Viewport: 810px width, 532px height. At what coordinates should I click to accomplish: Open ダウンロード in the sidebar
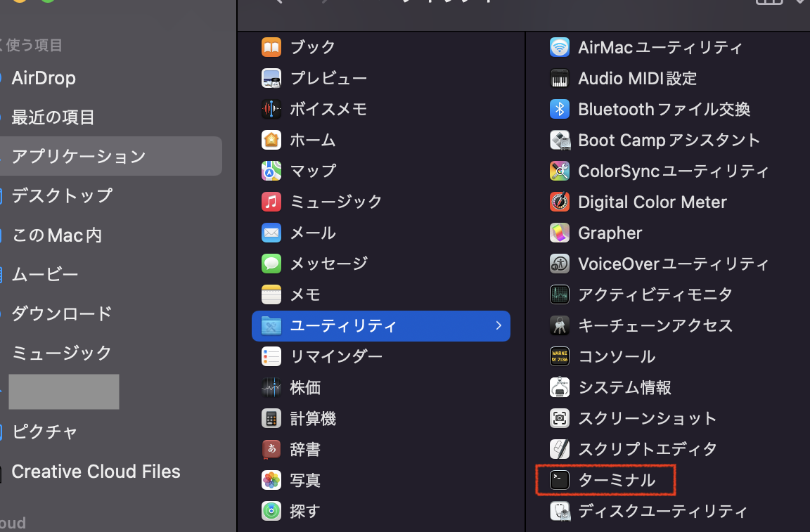pyautogui.click(x=62, y=313)
